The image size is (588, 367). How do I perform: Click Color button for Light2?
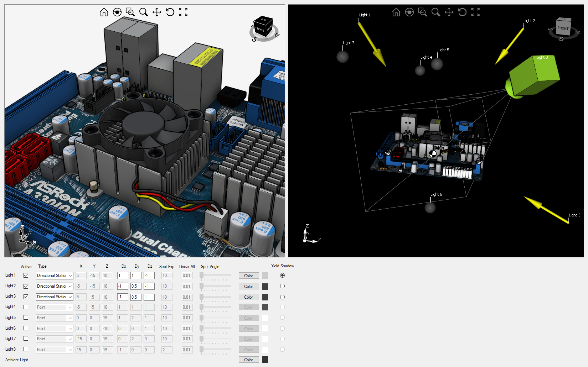(249, 287)
